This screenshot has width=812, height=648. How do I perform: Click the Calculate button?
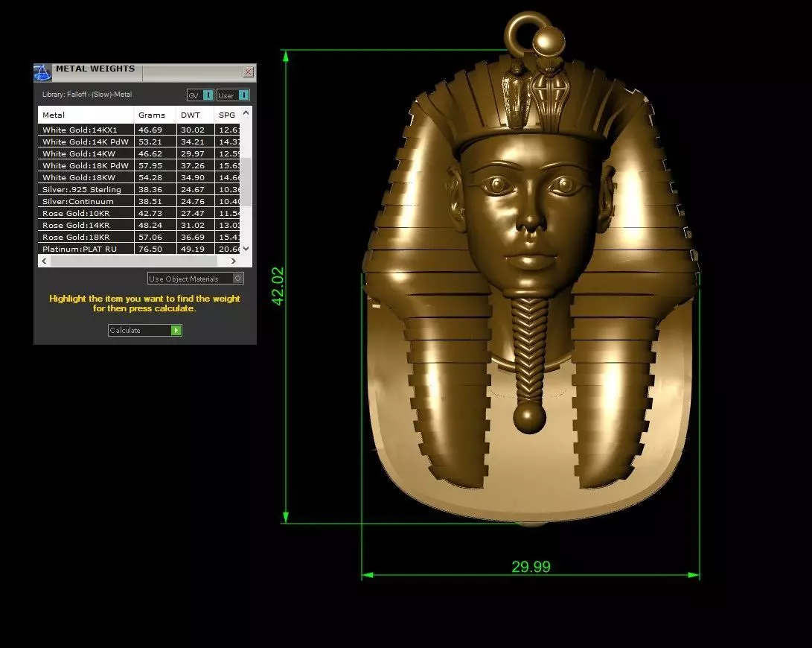click(145, 330)
